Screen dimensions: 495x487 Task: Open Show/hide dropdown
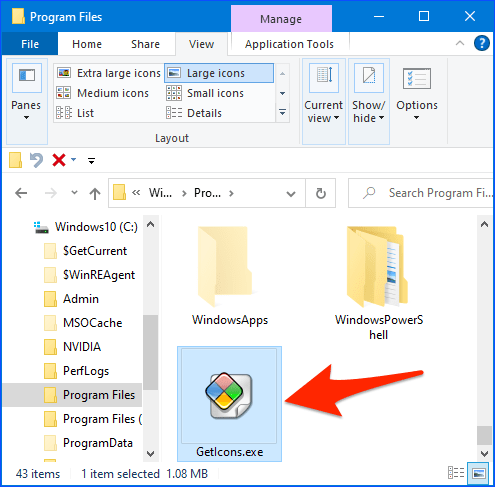click(x=369, y=101)
